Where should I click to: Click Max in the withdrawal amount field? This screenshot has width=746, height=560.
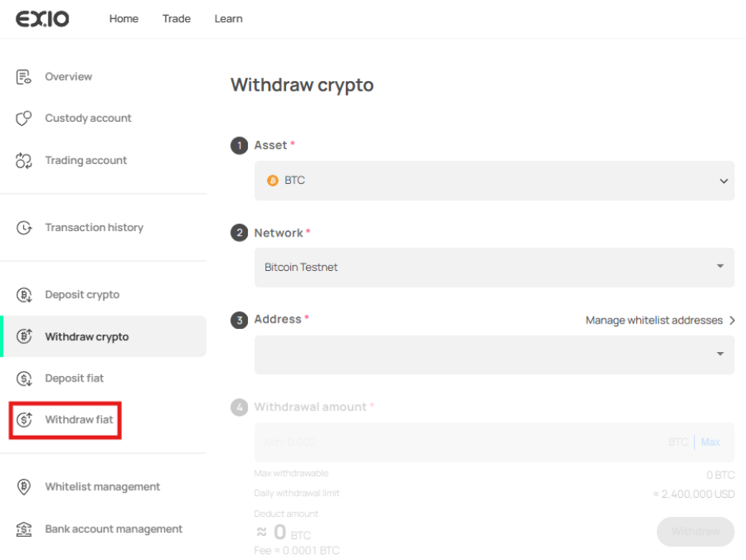coord(710,442)
